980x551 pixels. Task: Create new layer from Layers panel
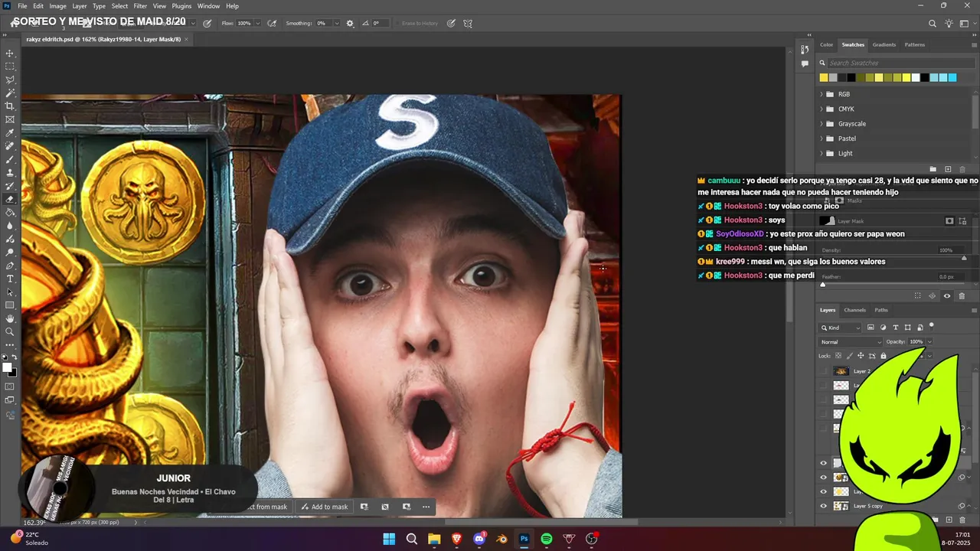[948, 520]
